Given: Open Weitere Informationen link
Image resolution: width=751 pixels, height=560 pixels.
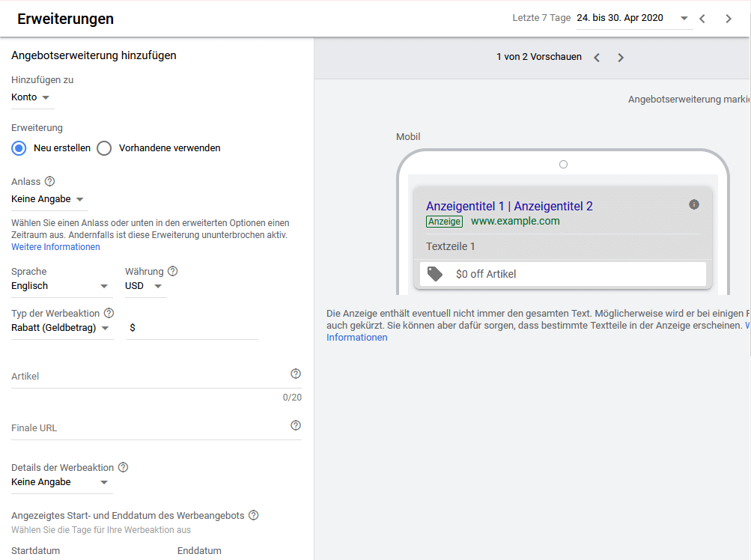Looking at the screenshot, I should coord(55,247).
